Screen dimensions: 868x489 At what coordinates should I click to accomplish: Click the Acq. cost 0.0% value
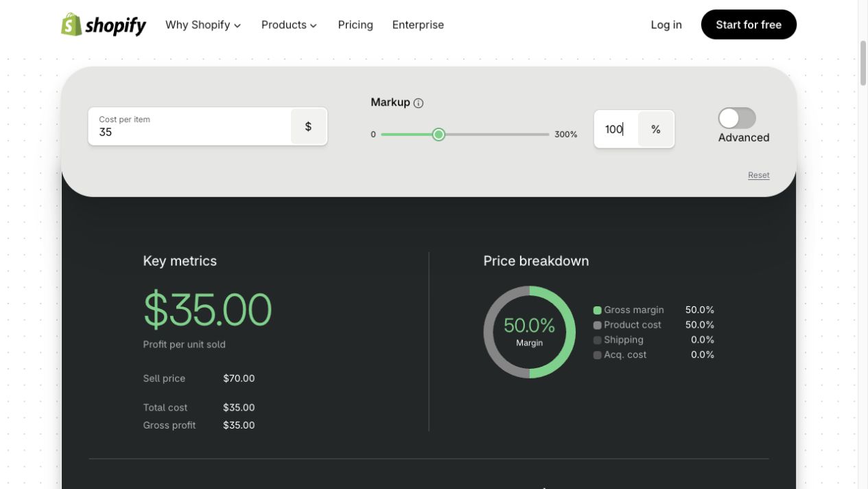tap(703, 355)
